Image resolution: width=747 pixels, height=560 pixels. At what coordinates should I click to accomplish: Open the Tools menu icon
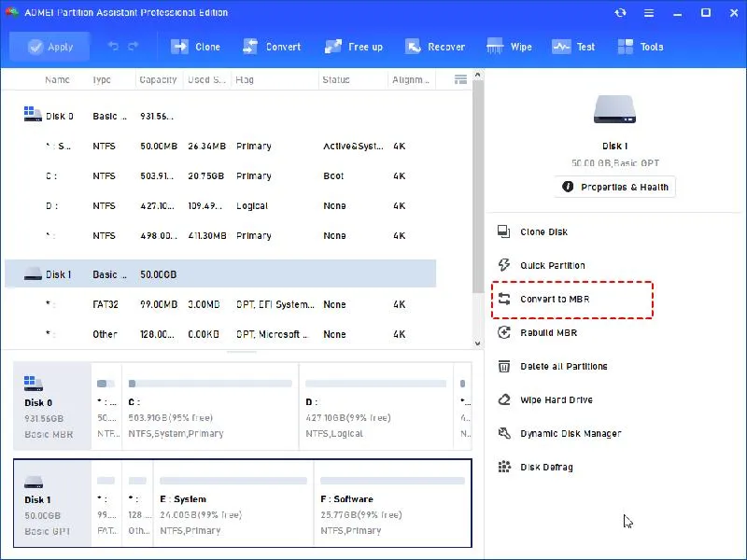coord(625,47)
